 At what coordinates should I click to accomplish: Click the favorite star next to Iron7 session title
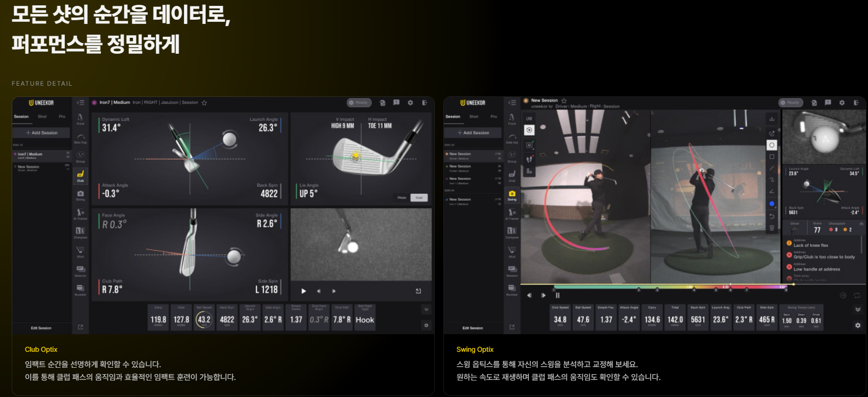[204, 103]
